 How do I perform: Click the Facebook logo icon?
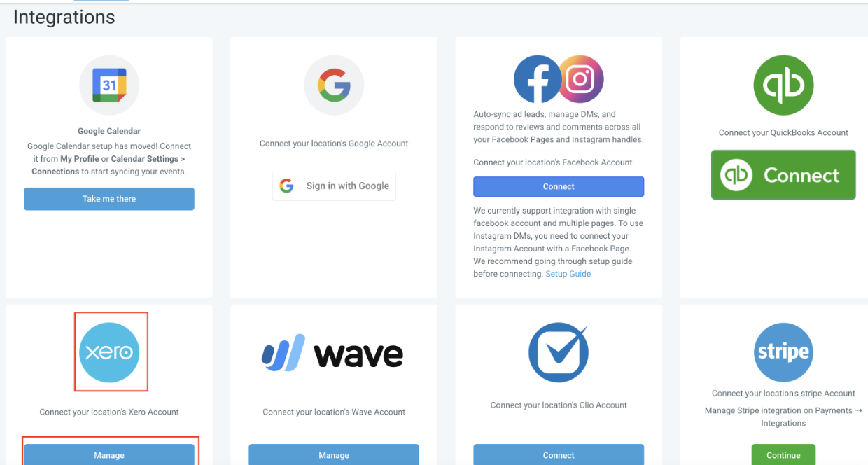click(538, 79)
